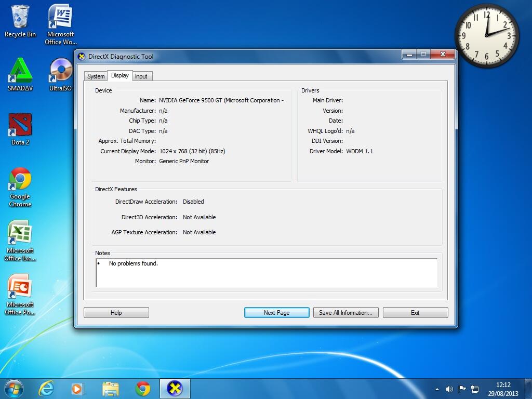Open Windows Explorer from taskbar

point(110,389)
